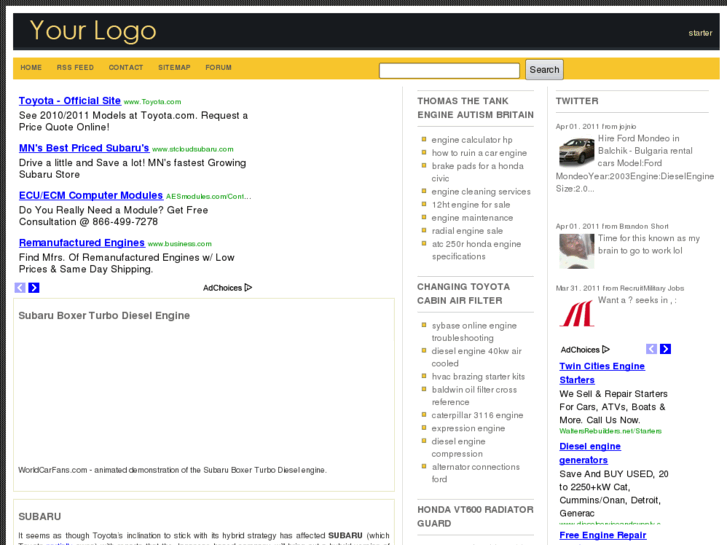727x545 pixels.
Task: Open Free Engine Repair ad link
Action: pos(603,535)
